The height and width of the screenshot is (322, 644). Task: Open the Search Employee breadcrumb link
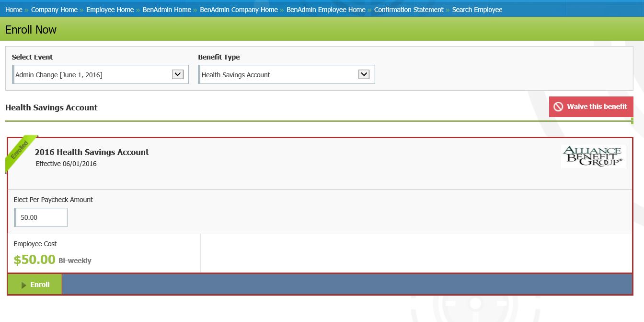point(477,9)
